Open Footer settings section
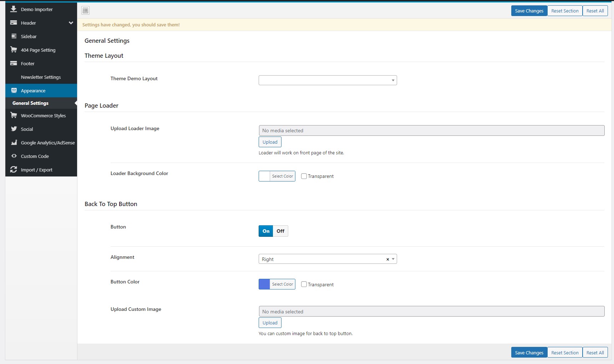The image size is (614, 364). tap(41, 63)
